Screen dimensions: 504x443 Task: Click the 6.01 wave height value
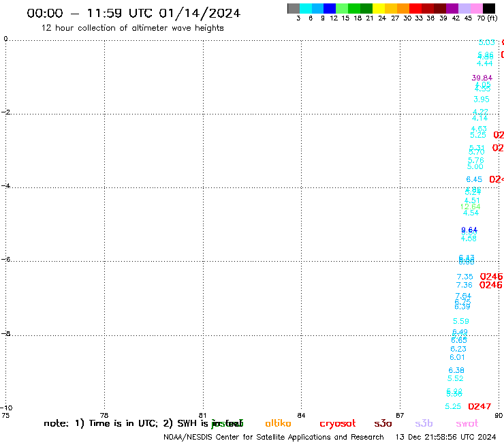coord(457,357)
